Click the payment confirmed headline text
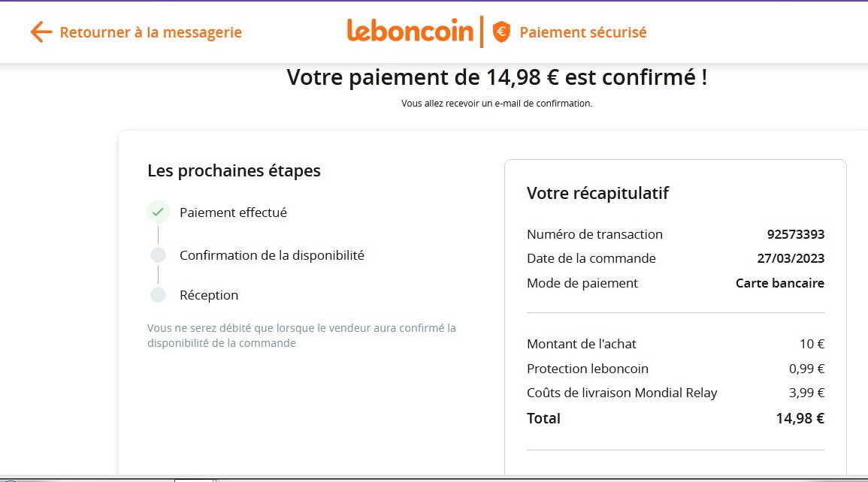868x482 pixels. [x=497, y=77]
